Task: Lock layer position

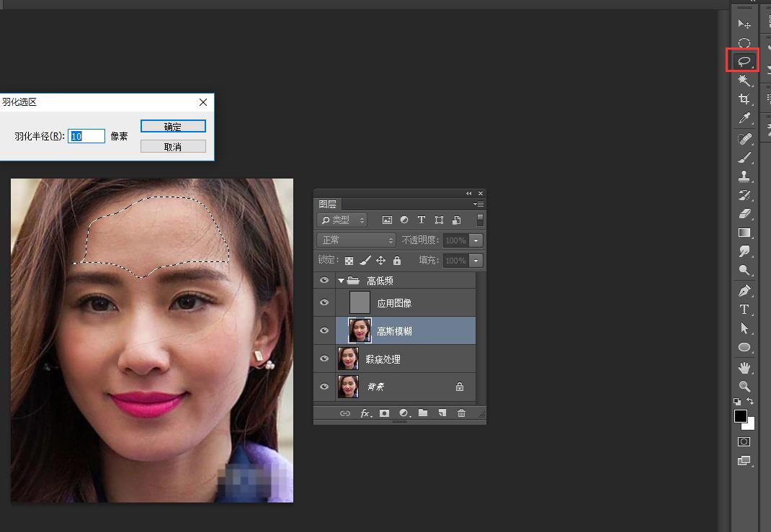Action: coord(380,261)
